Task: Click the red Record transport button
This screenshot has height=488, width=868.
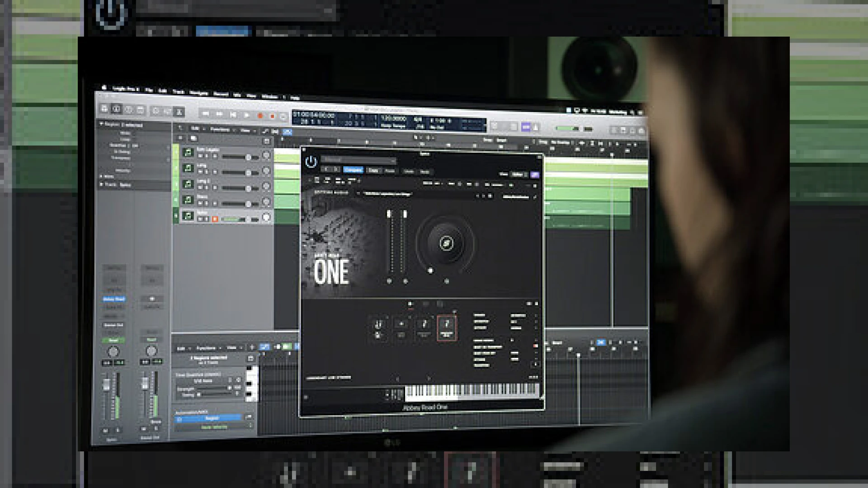Action: 260,116
